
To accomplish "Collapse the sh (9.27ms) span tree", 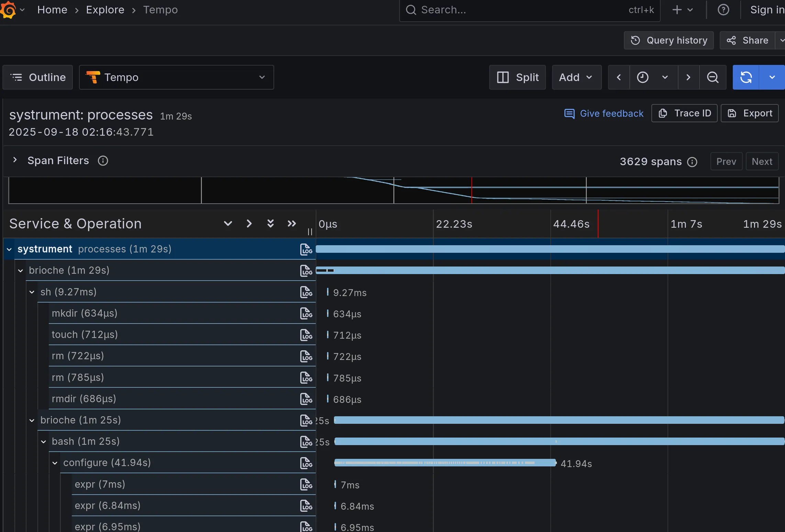I will 32,292.
